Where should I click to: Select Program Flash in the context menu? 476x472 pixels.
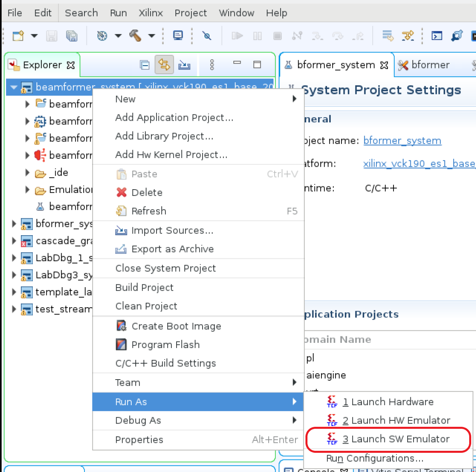click(x=165, y=345)
